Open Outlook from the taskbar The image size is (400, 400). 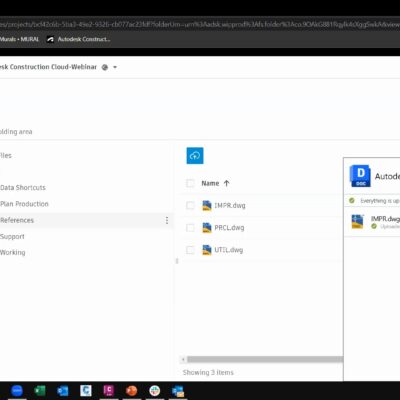(x=63, y=390)
